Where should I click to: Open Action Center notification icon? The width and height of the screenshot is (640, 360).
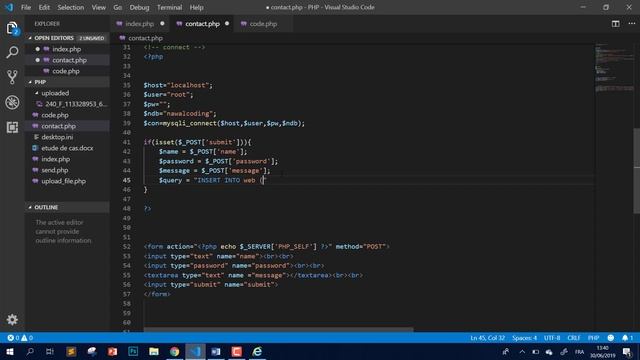(x=627, y=351)
